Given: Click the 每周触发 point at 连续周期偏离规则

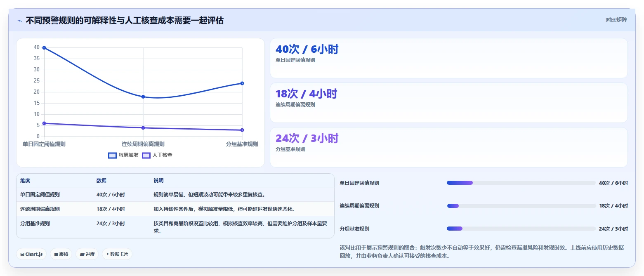Looking at the screenshot, I should coord(143,97).
